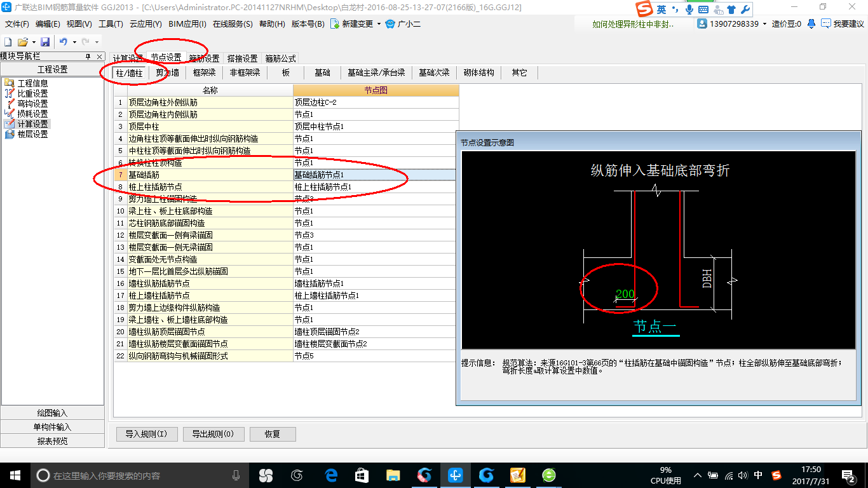Click the Sogou wrench tools icon
This screenshot has height=488, width=868.
tap(745, 10)
